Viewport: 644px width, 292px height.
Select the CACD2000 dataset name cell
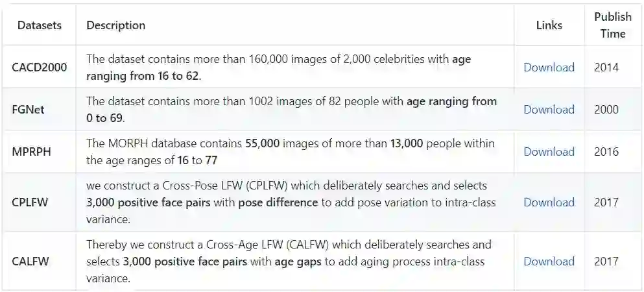40,67
